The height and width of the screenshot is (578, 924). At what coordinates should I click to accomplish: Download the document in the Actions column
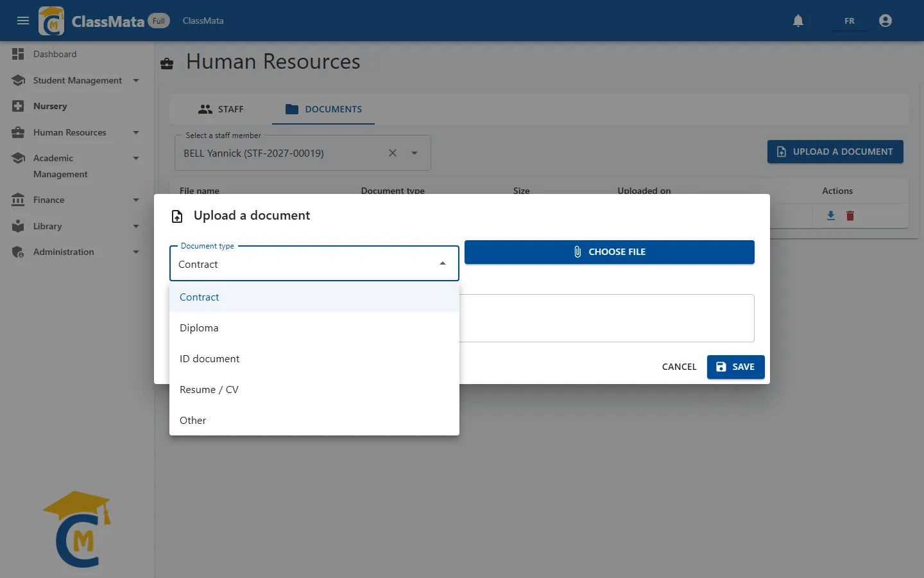[831, 216]
